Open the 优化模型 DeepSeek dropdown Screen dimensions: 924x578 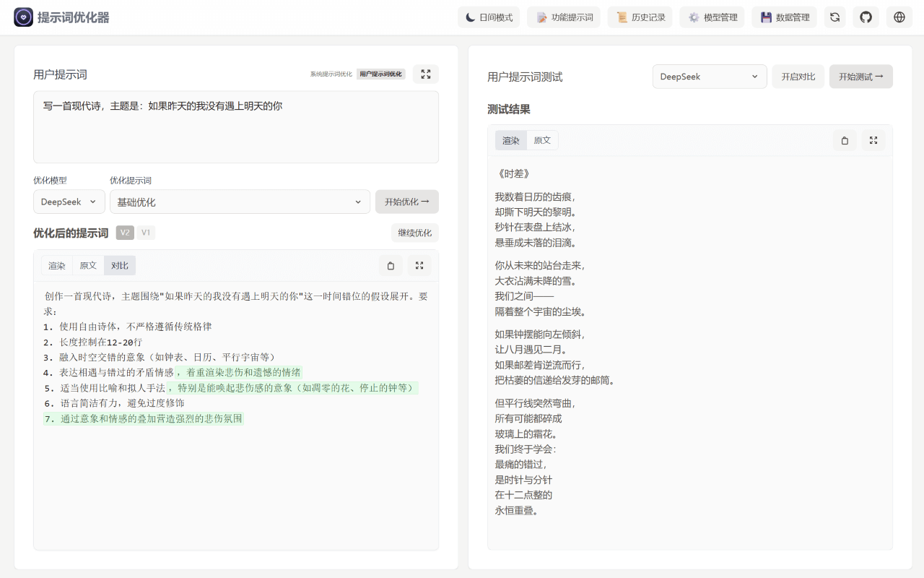(x=69, y=202)
